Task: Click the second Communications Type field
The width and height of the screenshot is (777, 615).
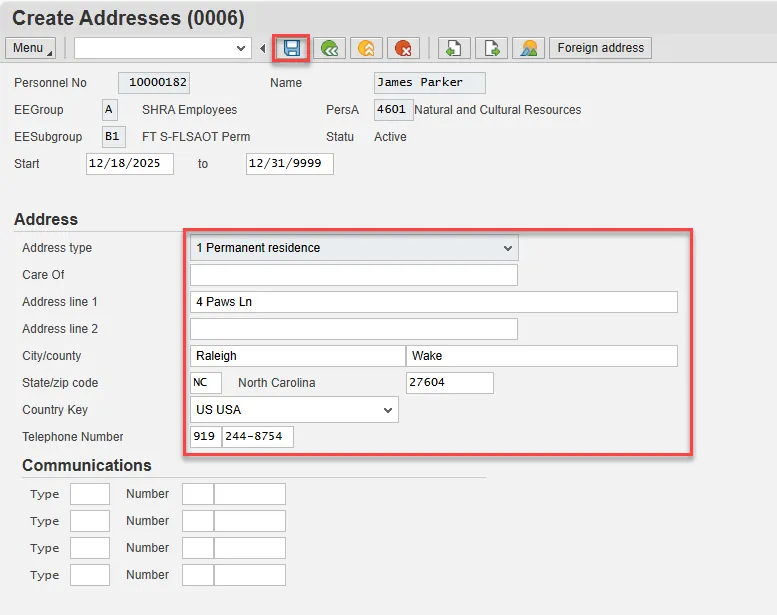Action: click(90, 521)
